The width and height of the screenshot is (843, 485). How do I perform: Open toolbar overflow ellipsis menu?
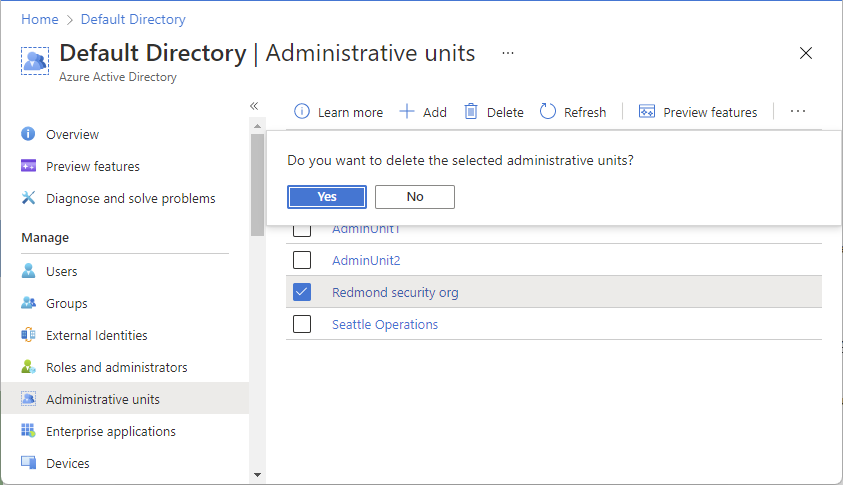(798, 111)
